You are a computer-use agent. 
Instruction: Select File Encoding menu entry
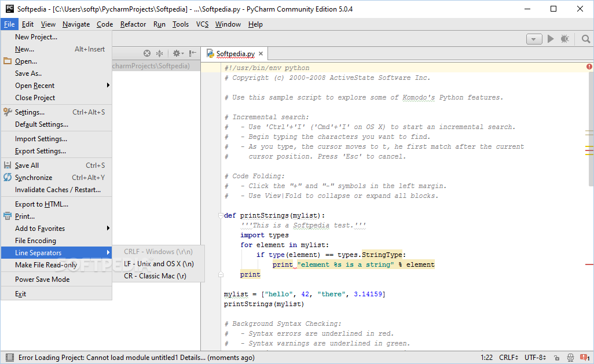click(56, 241)
